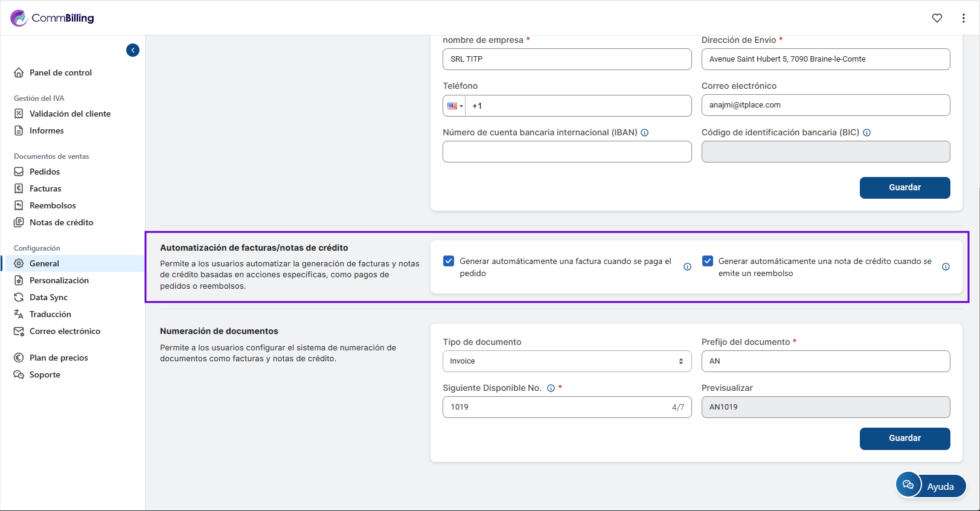Image resolution: width=980 pixels, height=511 pixels.
Task: Go to Facturas in the sidebar
Action: [x=45, y=188]
